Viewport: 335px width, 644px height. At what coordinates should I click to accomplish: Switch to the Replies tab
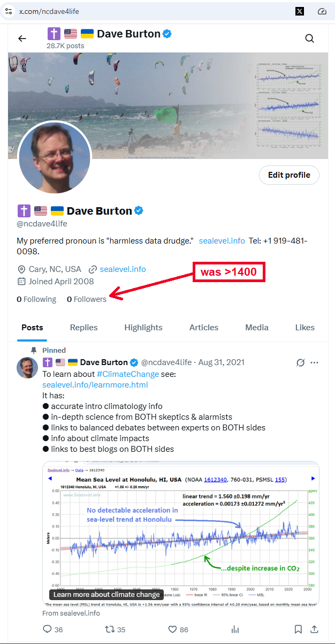[83, 328]
